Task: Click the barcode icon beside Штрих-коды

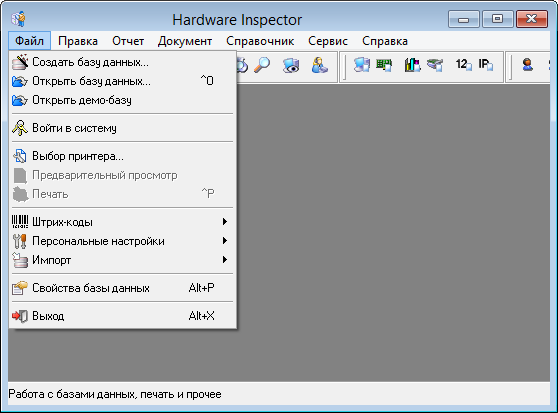Action: pos(20,222)
